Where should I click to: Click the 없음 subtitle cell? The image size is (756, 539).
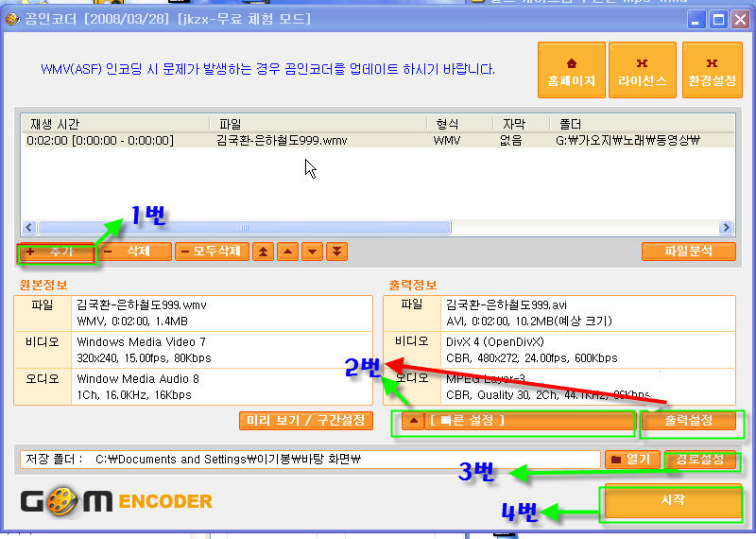[x=511, y=141]
